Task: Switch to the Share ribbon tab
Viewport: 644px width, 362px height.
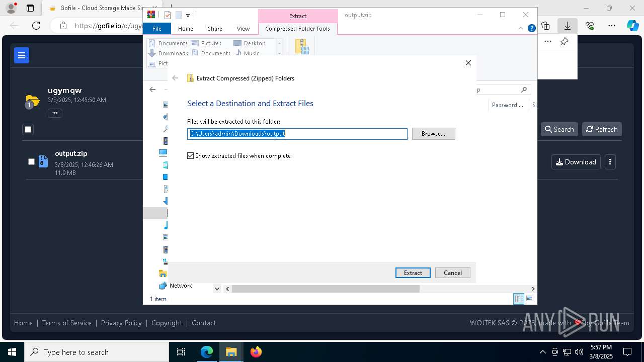Action: [215, 29]
